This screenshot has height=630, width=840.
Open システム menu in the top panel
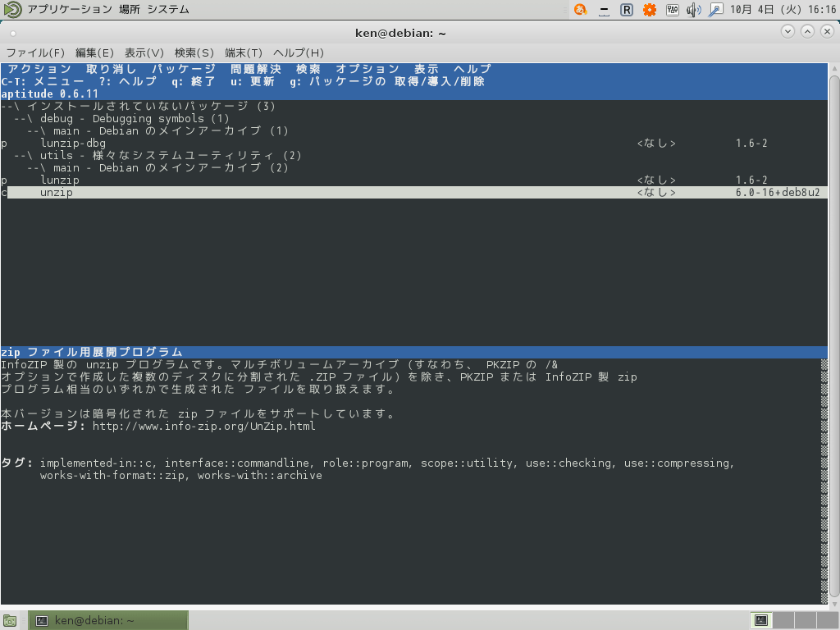(x=167, y=9)
